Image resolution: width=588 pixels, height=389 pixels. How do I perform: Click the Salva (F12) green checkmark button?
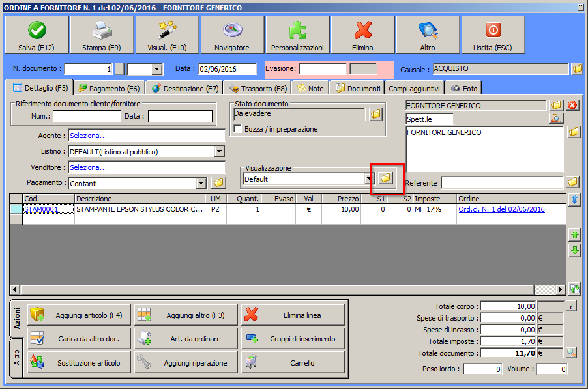point(37,35)
